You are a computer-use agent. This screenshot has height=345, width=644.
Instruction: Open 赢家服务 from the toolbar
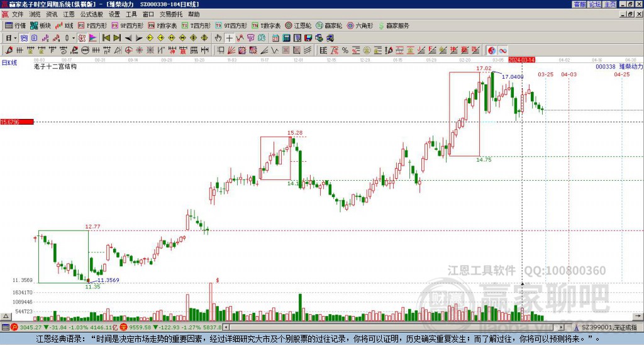394,25
